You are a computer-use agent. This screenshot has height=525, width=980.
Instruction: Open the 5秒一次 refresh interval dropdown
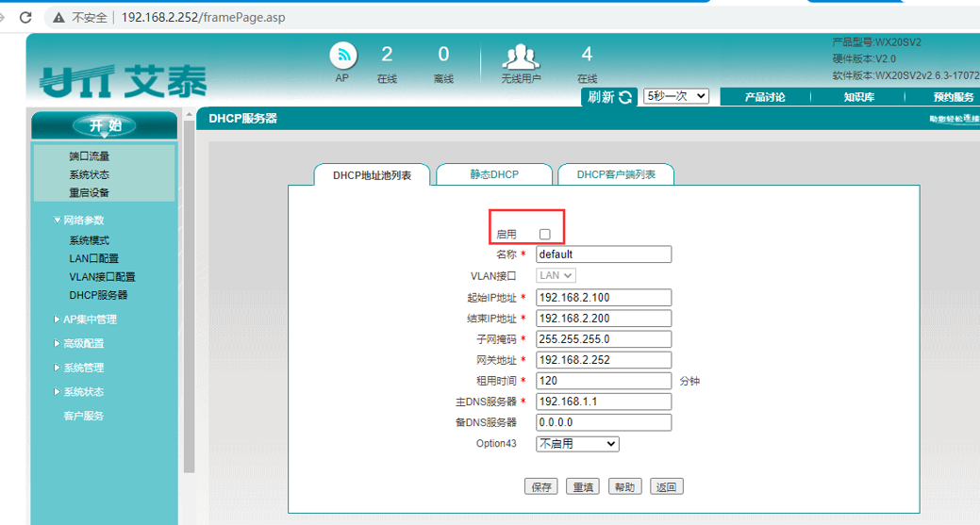click(x=675, y=96)
